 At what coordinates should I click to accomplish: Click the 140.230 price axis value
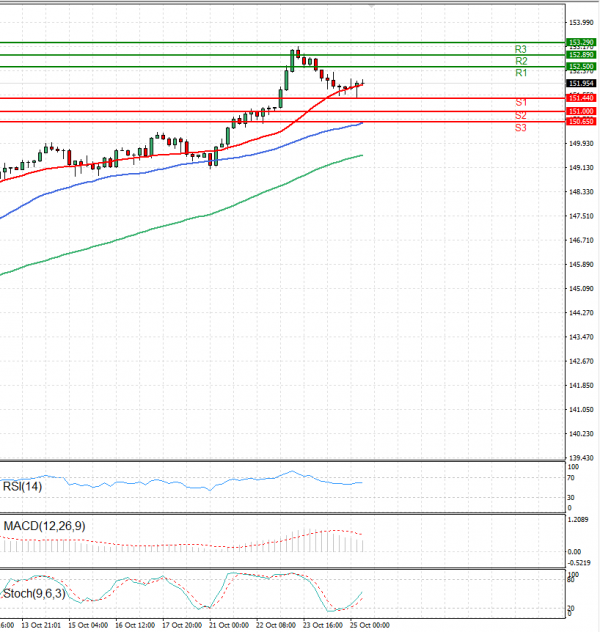581,434
